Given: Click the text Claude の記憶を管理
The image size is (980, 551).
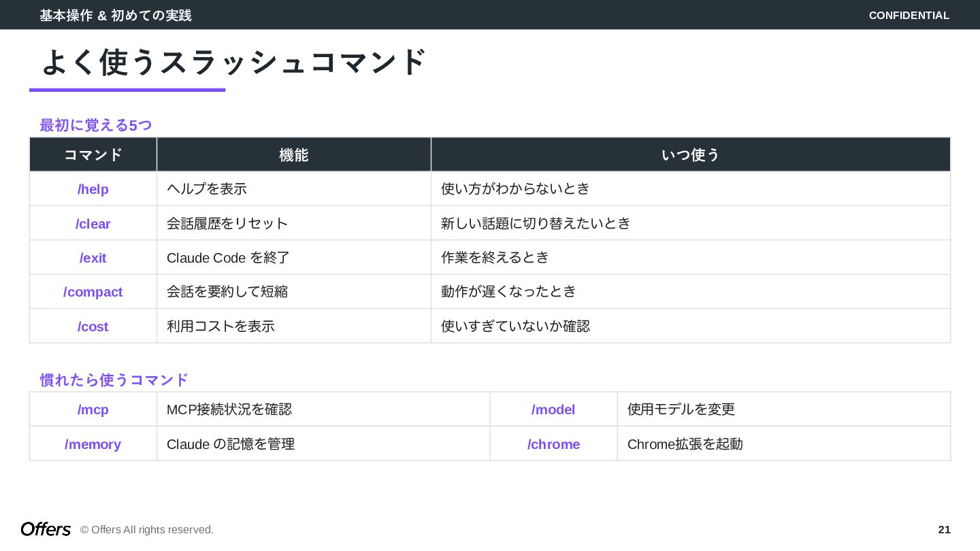Looking at the screenshot, I should pyautogui.click(x=231, y=444).
